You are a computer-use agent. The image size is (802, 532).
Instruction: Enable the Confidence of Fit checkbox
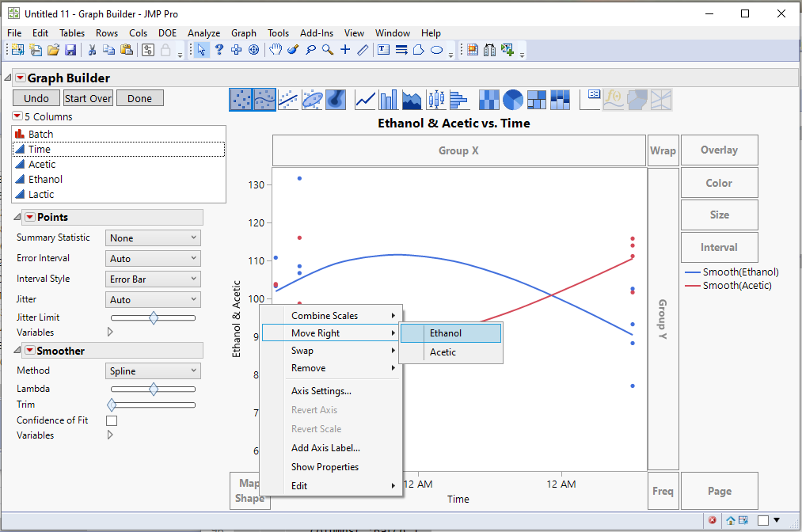112,420
